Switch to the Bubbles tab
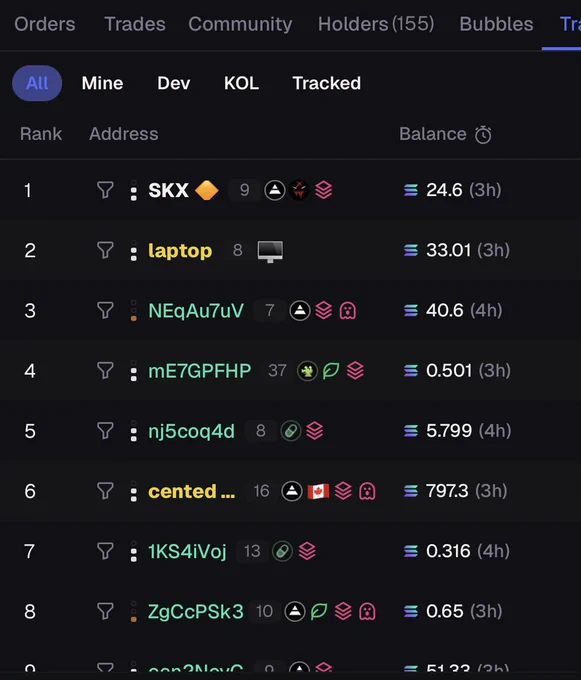Viewport: 581px width, 680px height. (x=496, y=24)
